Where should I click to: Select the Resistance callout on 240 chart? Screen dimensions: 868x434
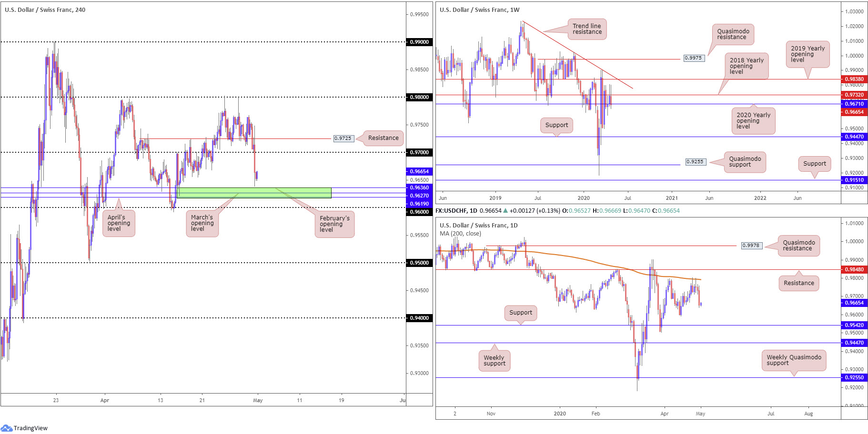(x=383, y=138)
